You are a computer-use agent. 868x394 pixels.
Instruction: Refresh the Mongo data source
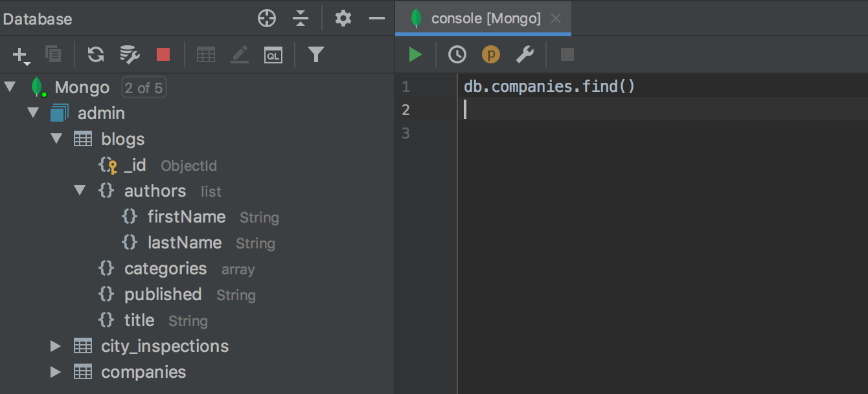pos(95,54)
